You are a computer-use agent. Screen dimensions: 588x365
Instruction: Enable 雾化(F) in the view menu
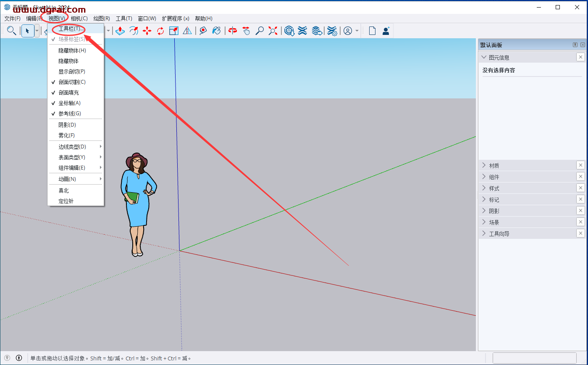pos(76,135)
